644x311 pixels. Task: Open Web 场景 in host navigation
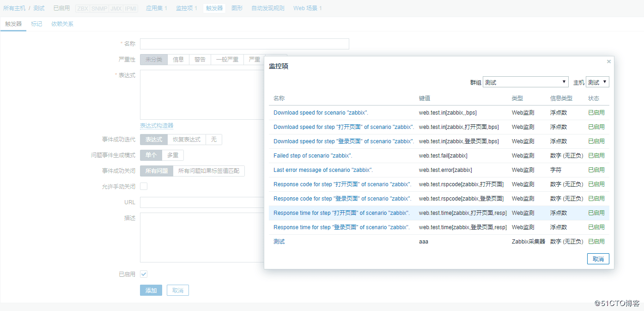[x=307, y=8]
